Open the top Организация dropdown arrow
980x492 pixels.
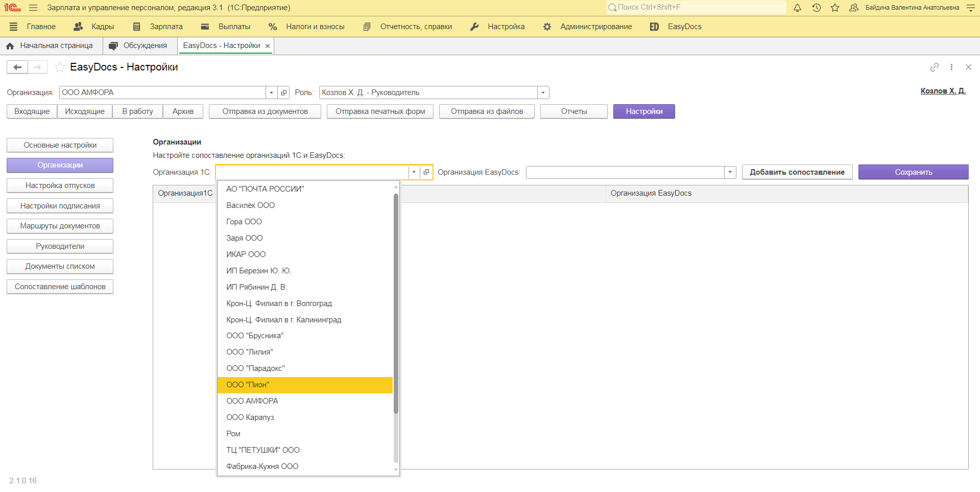click(x=271, y=92)
